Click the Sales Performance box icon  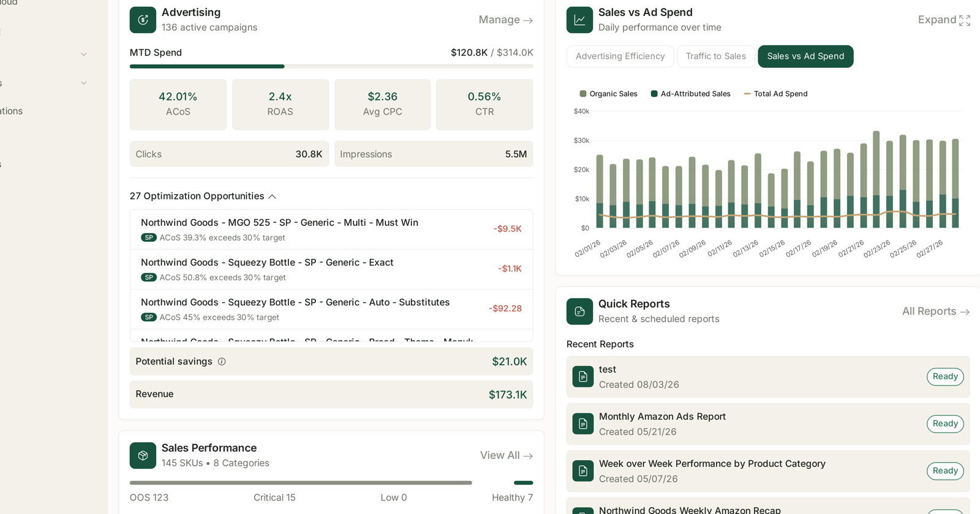pyautogui.click(x=143, y=455)
